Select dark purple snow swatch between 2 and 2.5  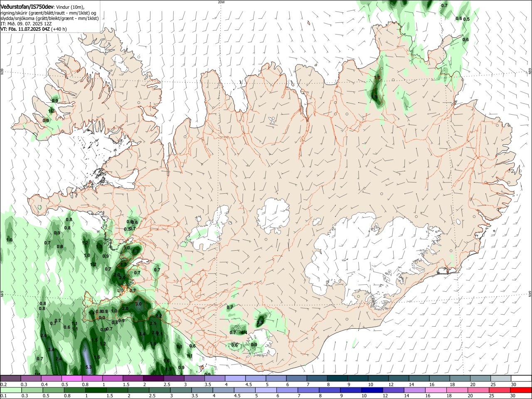point(154,379)
